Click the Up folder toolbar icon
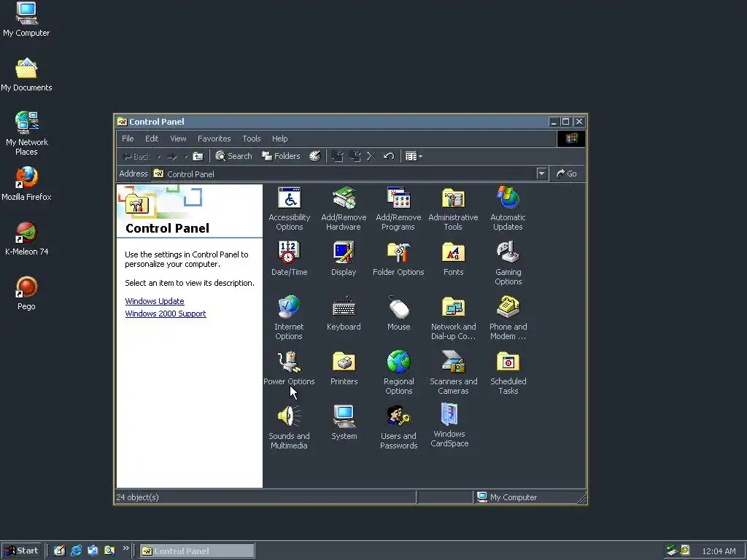Image resolution: width=747 pixels, height=560 pixels. pos(198,156)
